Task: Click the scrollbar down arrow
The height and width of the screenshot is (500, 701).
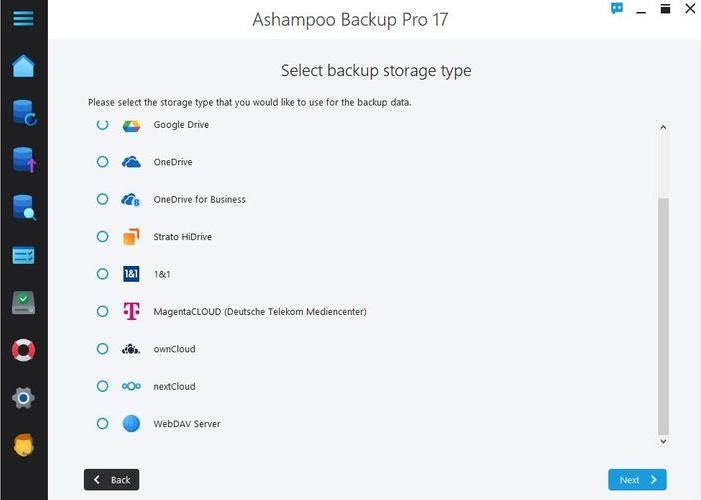Action: [x=663, y=440]
